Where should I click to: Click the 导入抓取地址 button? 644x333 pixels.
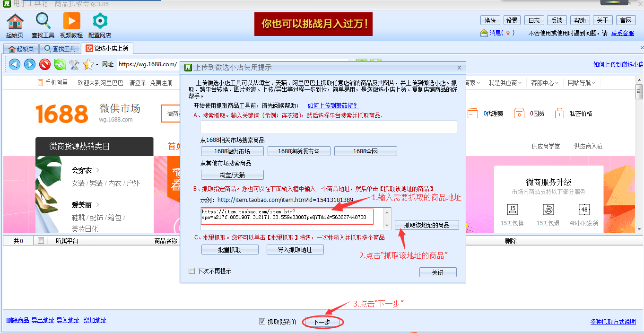[295, 250]
